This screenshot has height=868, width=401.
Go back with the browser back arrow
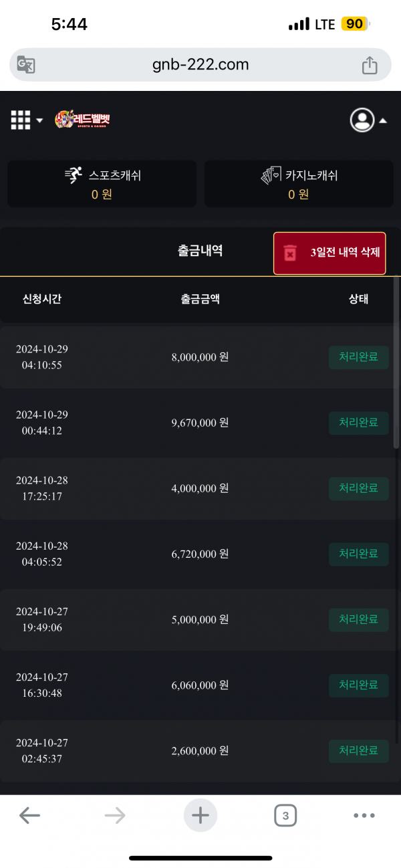pos(29,815)
